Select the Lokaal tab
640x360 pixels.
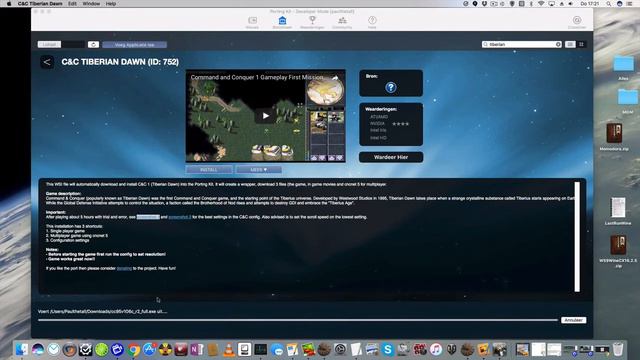(49, 44)
